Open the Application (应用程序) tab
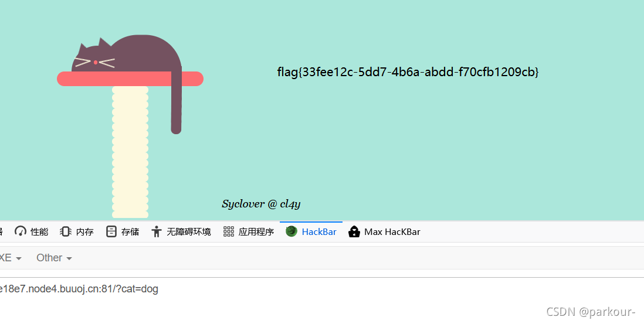 point(249,232)
